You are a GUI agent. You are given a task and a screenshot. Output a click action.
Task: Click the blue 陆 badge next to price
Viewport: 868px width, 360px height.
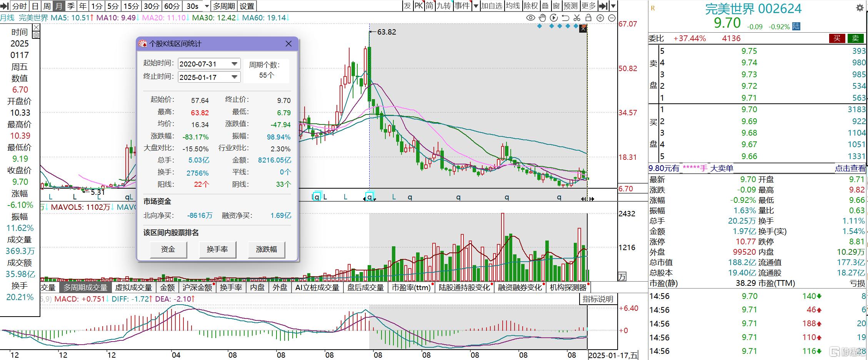tap(796, 26)
